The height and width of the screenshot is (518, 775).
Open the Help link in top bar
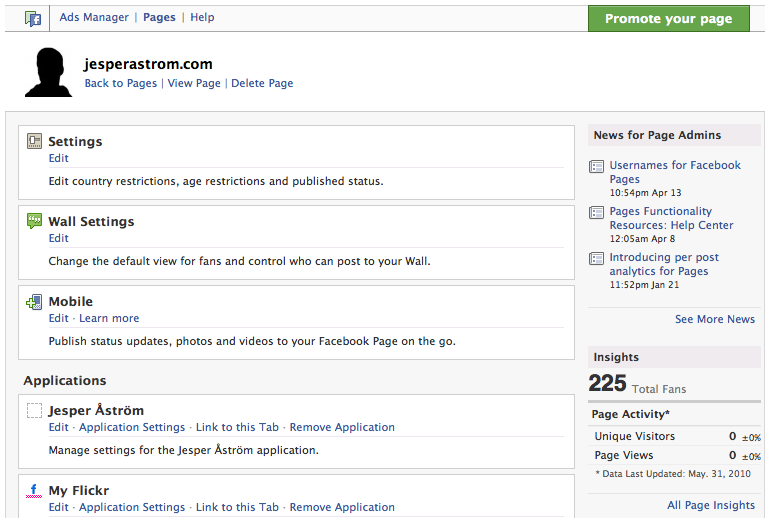pos(202,17)
